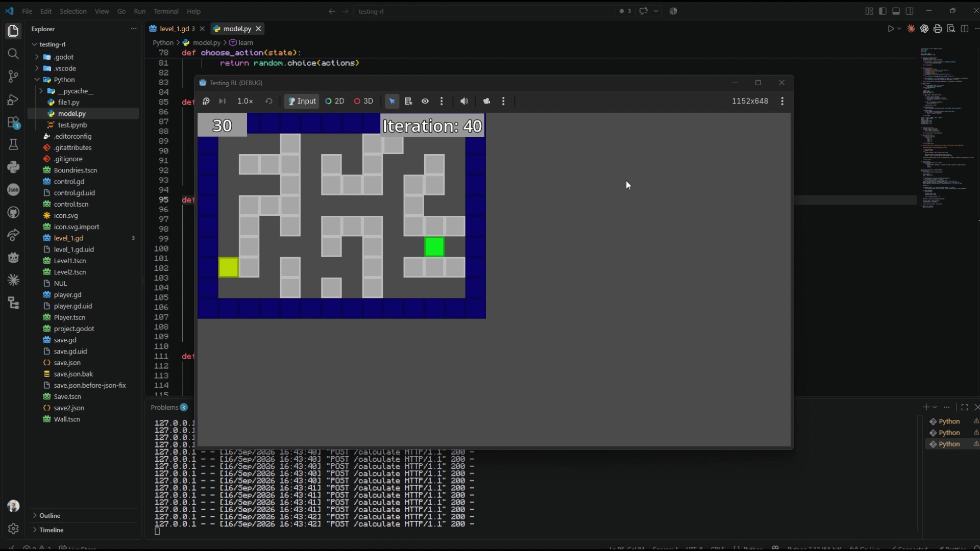Screen dimensions: 980x551
Task: Open the Accounts avatar menu
Action: point(13,506)
